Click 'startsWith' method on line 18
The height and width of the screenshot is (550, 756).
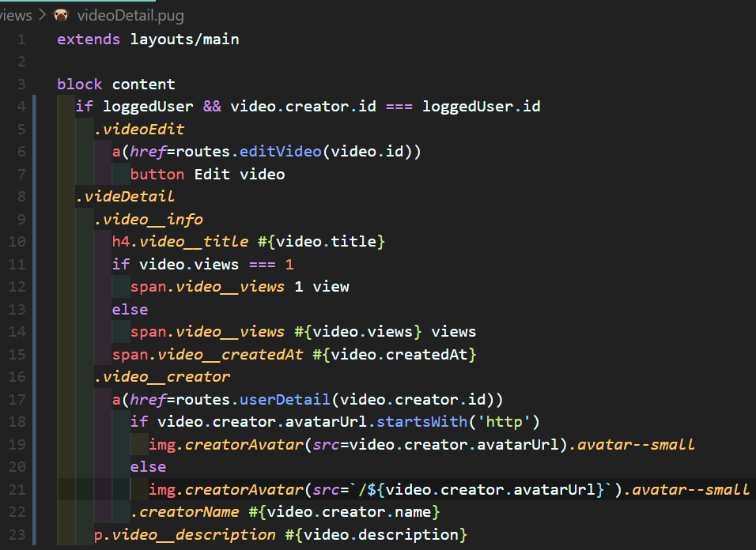pyautogui.click(x=421, y=422)
